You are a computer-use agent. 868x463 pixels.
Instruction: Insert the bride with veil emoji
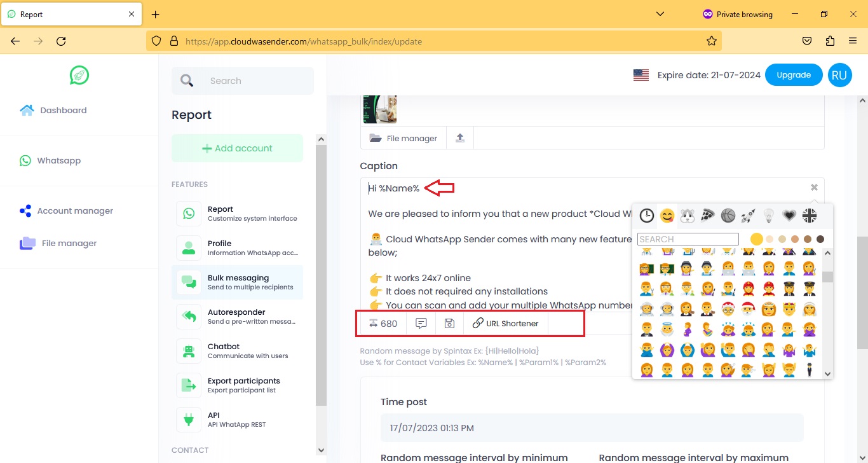(x=809, y=309)
